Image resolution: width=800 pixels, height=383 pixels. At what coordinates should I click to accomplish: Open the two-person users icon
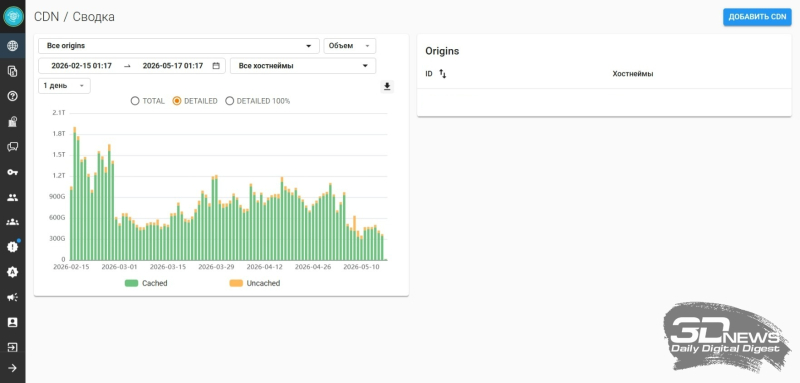tap(13, 197)
